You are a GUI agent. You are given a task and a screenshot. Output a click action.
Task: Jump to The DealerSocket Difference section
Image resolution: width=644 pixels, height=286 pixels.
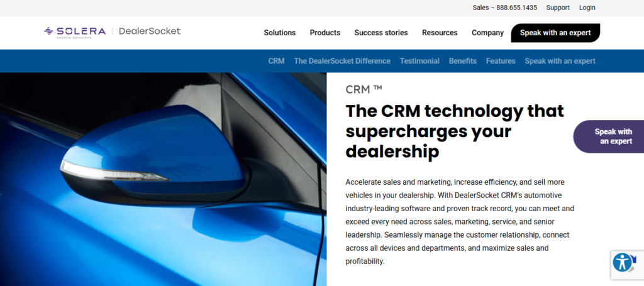pyautogui.click(x=342, y=61)
